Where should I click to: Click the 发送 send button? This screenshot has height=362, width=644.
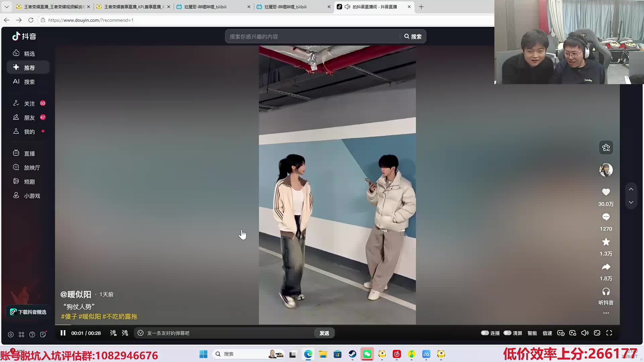click(324, 333)
